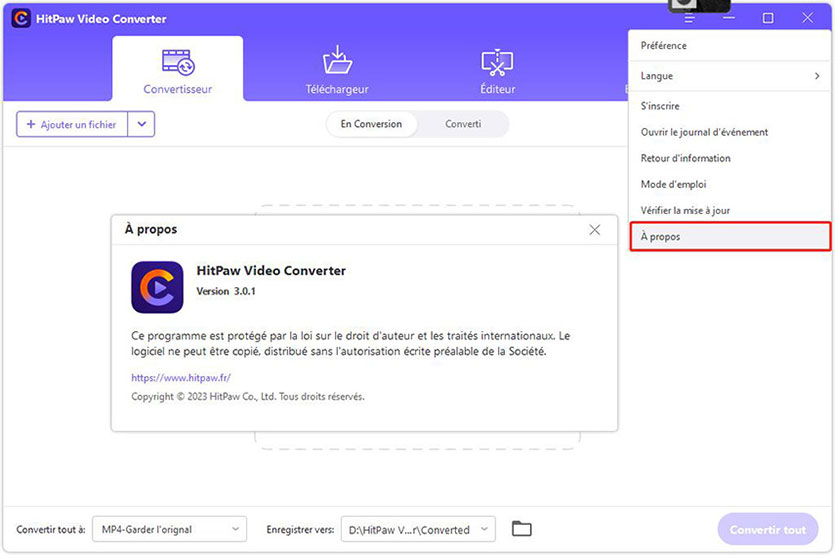The height and width of the screenshot is (555, 835).
Task: Click Ajouter un fichier button
Action: pyautogui.click(x=72, y=124)
